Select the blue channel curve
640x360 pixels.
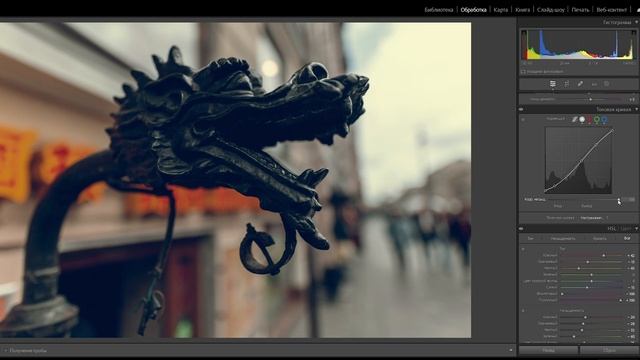pyautogui.click(x=604, y=119)
